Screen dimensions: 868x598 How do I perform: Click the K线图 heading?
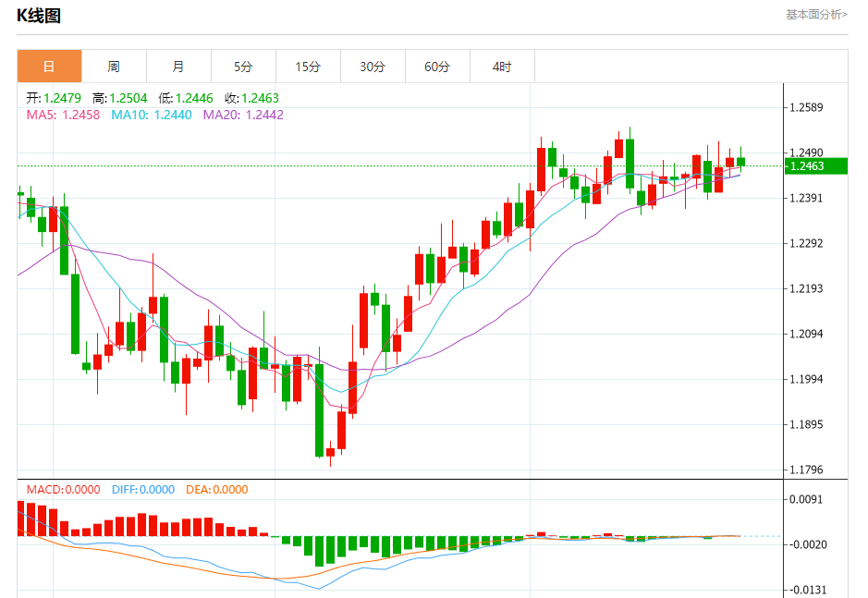click(x=38, y=16)
